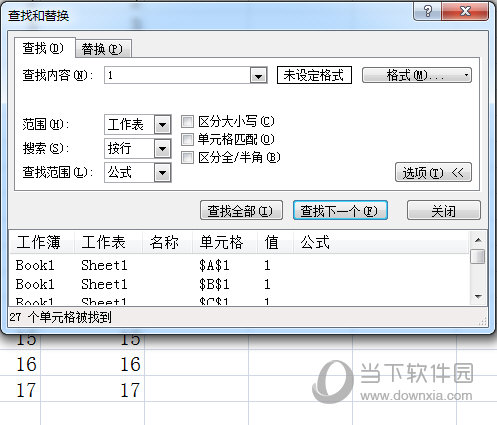This screenshot has height=425, width=497.
Task: Click the 单元格 column header
Action: click(x=225, y=242)
